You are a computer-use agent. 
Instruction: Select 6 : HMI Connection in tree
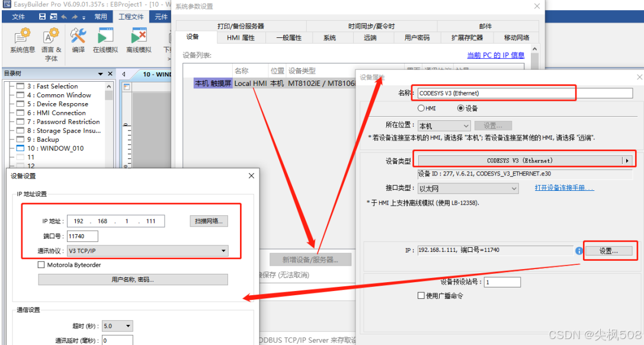coord(56,113)
